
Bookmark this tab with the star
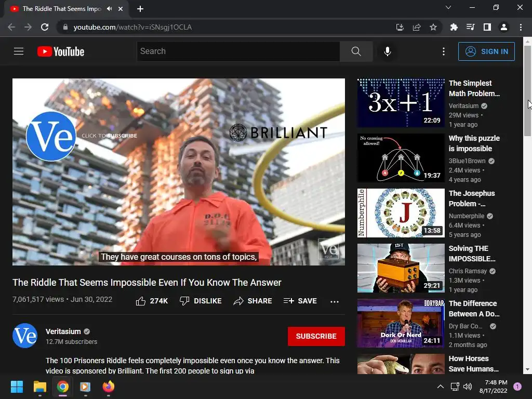tap(433, 27)
